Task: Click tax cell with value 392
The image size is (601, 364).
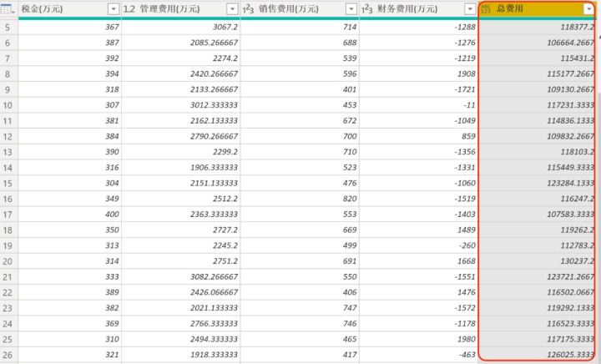Action: 70,58
